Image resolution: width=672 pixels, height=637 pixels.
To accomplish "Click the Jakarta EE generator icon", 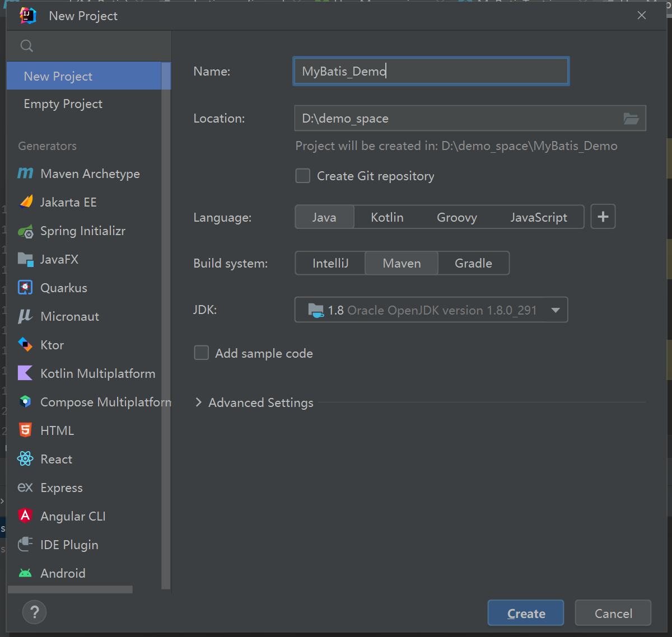I will [26, 202].
